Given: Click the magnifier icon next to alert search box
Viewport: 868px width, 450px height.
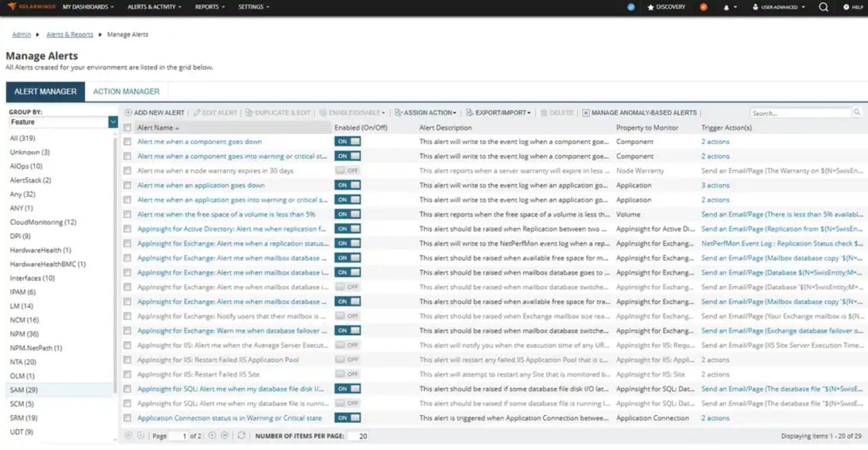Looking at the screenshot, I should (x=857, y=112).
